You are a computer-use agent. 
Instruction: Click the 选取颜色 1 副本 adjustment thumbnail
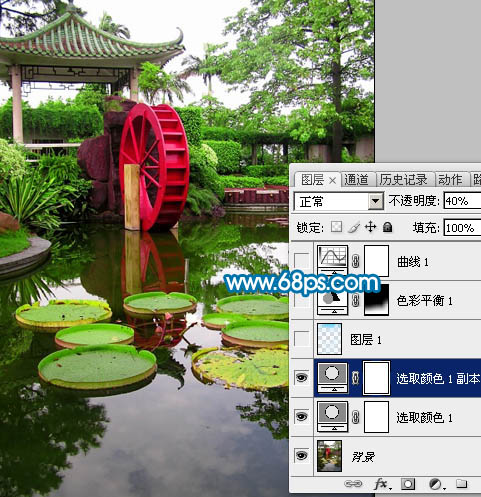coord(332,378)
